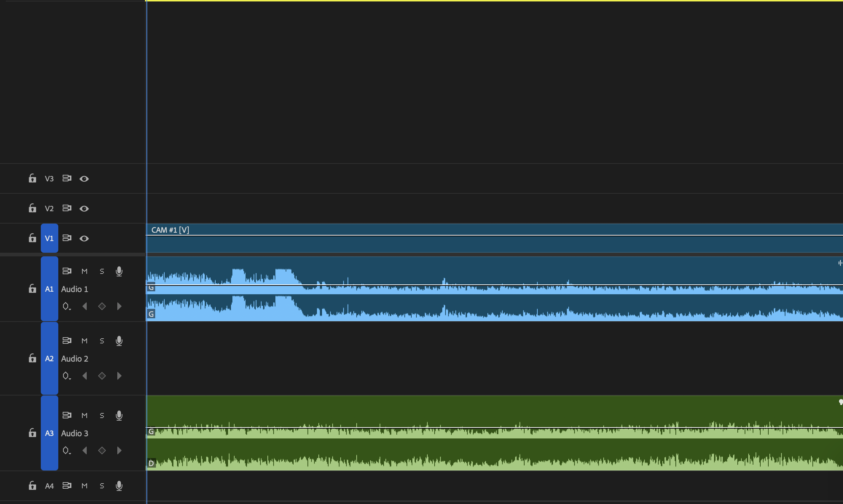This screenshot has width=843, height=504.
Task: Toggle sync lock on Audio 3
Action: 67,415
